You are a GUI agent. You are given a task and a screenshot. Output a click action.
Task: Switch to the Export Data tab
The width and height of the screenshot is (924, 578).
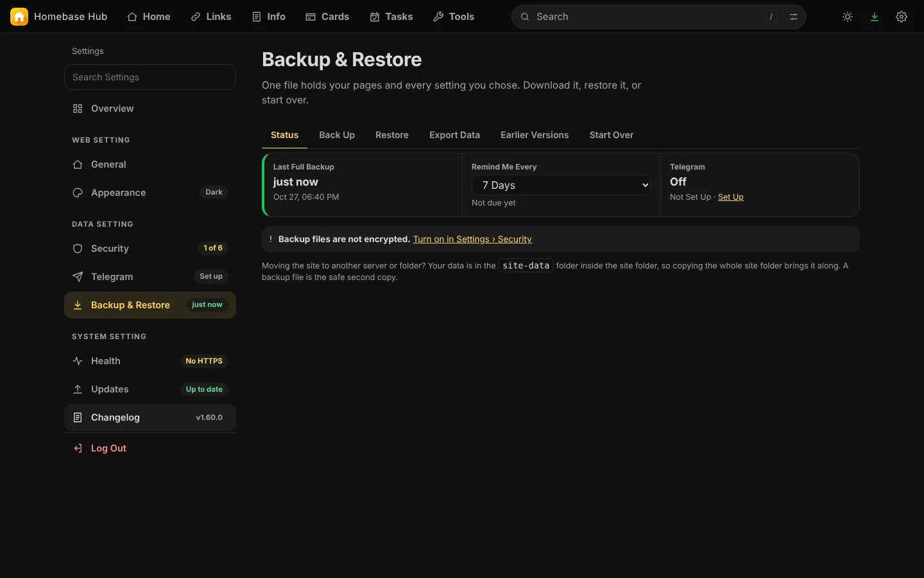point(454,135)
